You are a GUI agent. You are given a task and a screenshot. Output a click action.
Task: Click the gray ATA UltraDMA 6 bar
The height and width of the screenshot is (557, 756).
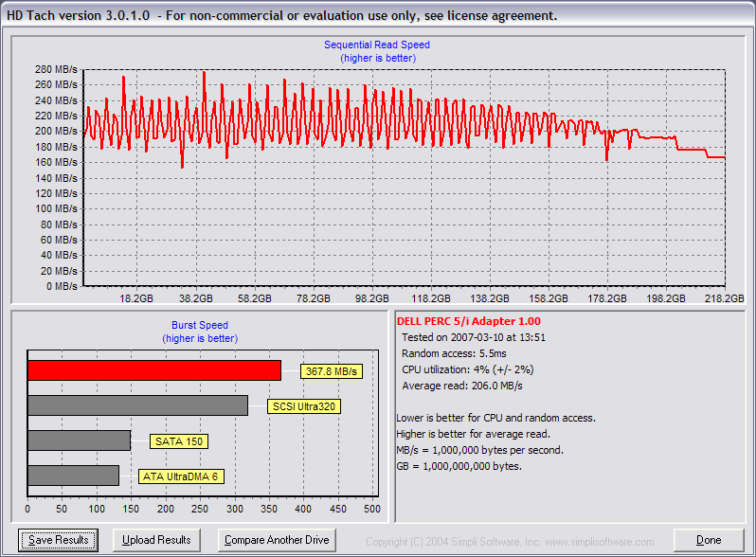(x=73, y=476)
